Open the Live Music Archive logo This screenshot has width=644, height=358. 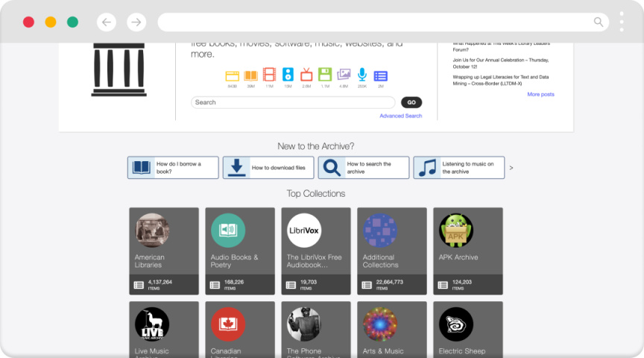click(x=152, y=324)
